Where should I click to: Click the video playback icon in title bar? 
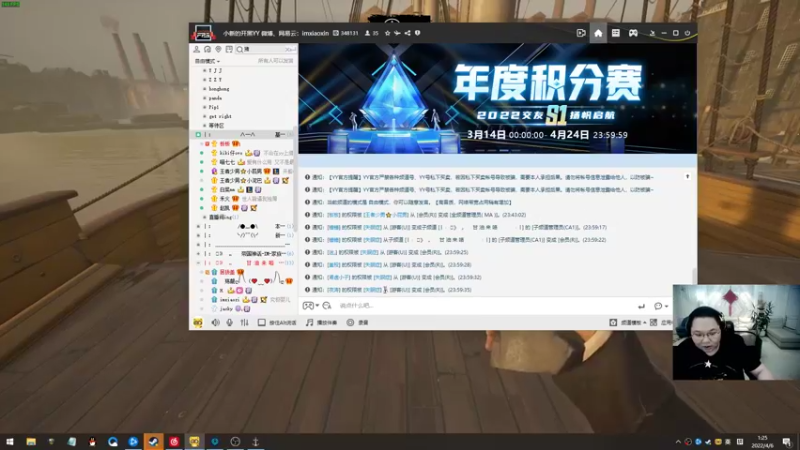pos(581,33)
